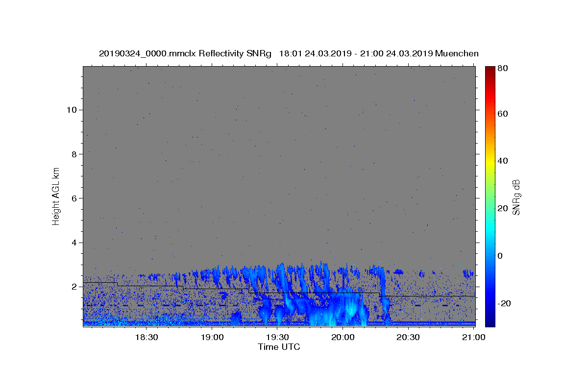Click the height tick label 2
The height and width of the screenshot is (392, 588).
73,287
